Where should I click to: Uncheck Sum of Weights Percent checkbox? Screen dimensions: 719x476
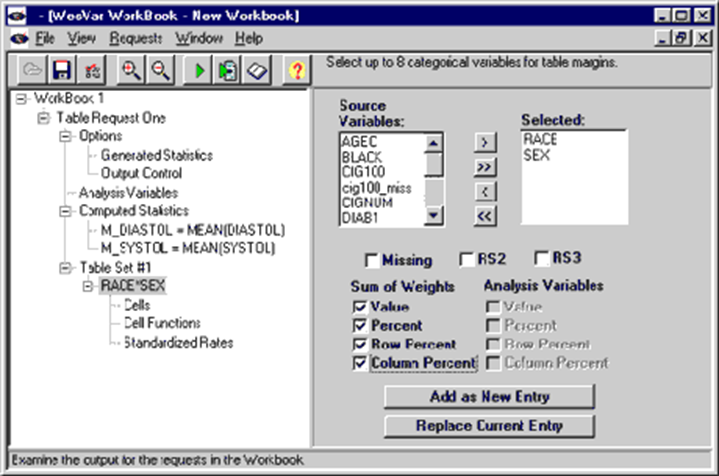click(360, 326)
